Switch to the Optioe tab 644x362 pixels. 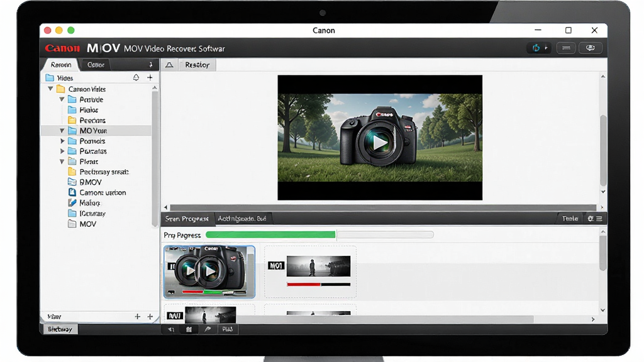(96, 65)
